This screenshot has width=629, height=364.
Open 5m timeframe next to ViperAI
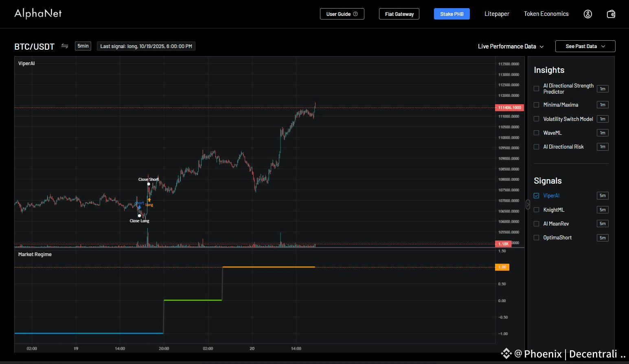point(603,195)
